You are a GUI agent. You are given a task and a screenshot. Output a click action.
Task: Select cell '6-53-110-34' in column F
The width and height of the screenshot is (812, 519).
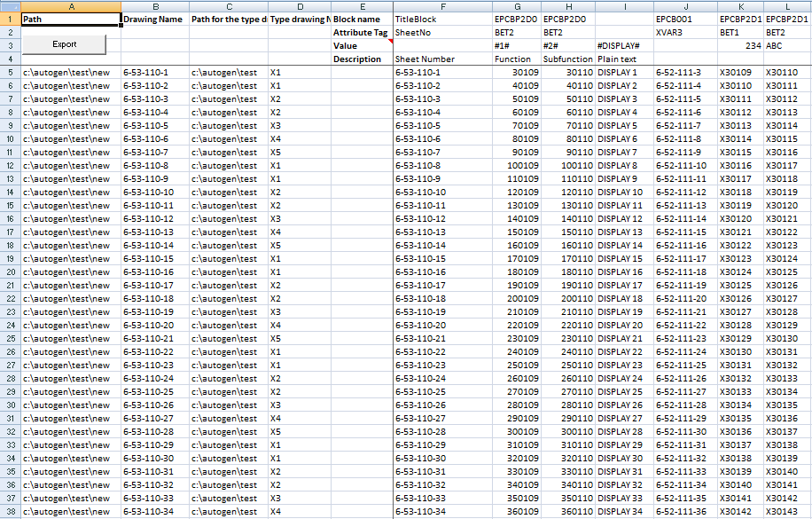coord(442,512)
